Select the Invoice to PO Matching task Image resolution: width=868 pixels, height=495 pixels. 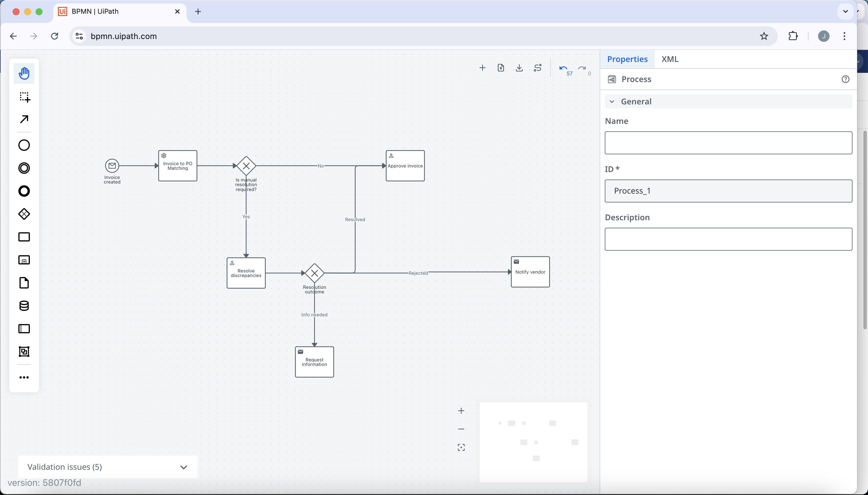(178, 166)
